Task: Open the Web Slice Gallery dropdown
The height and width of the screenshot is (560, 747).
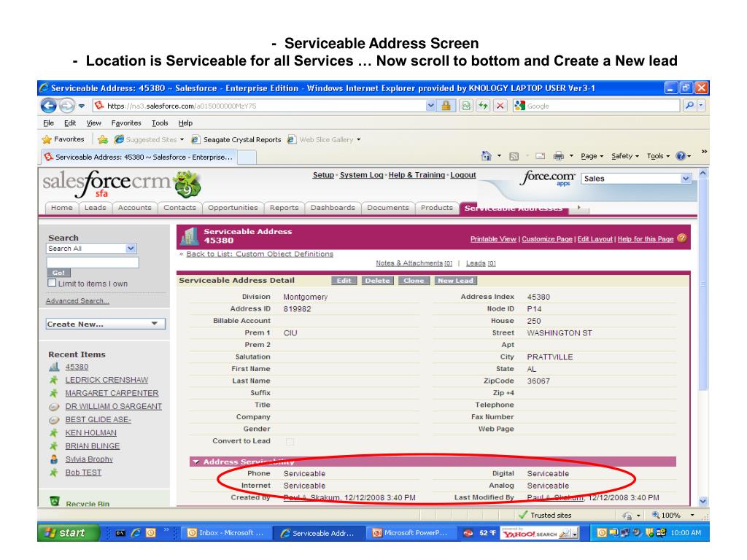Action: click(x=359, y=139)
